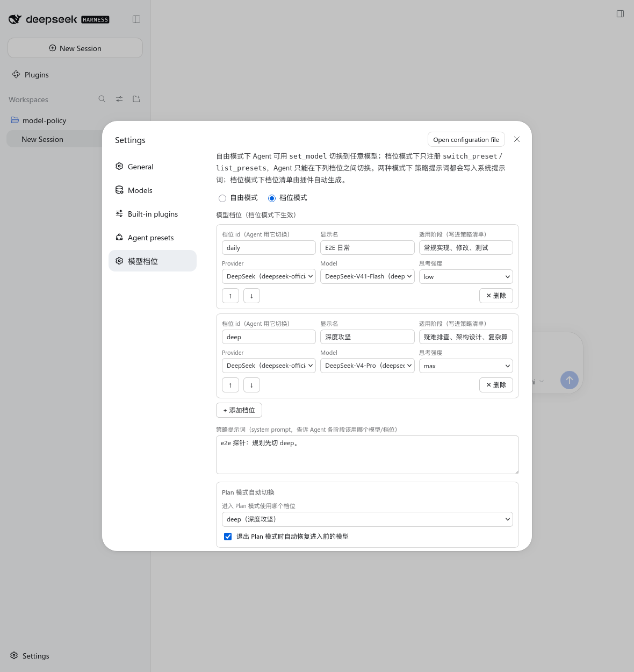Edit the deep preset id field
This screenshot has height=672, width=634.
click(269, 337)
